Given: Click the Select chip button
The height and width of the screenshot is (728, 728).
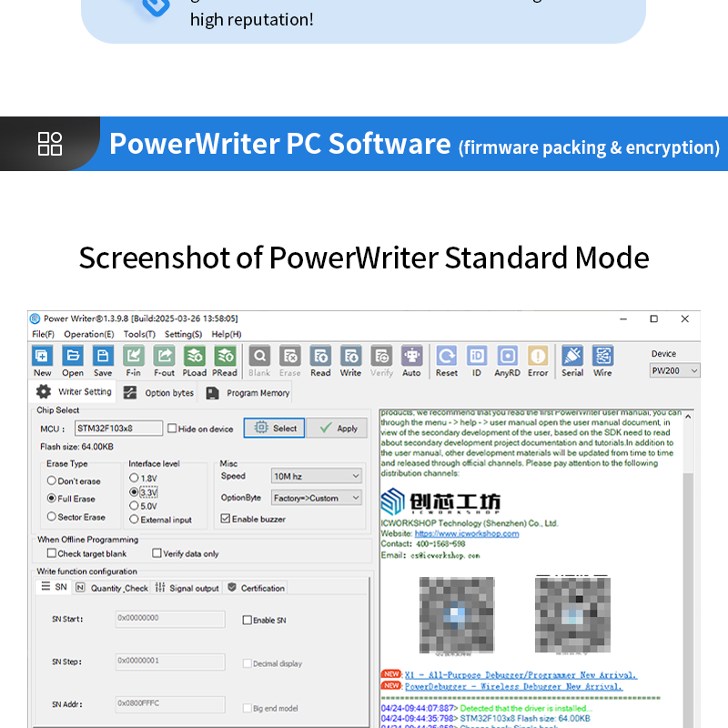Looking at the screenshot, I should click(274, 427).
